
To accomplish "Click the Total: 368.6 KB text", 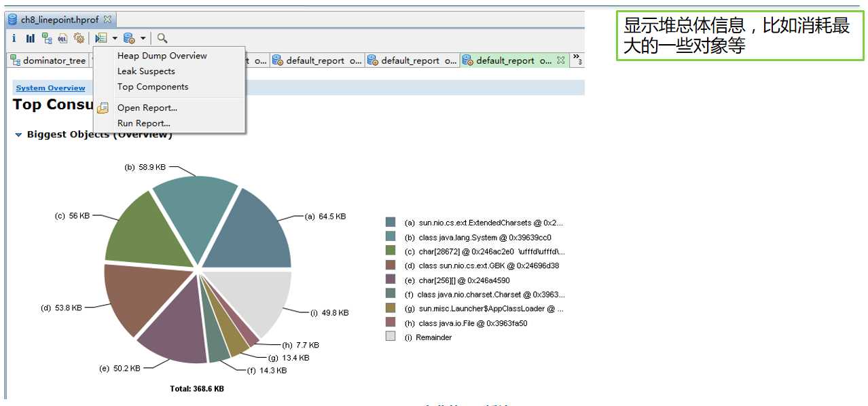I will click(x=197, y=389).
